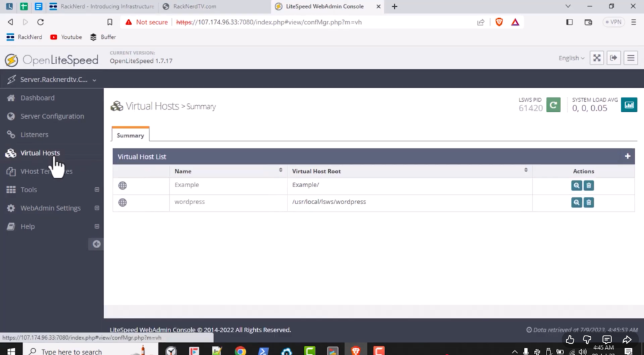Open the English language dropdown
This screenshot has height=355, width=644.
571,58
